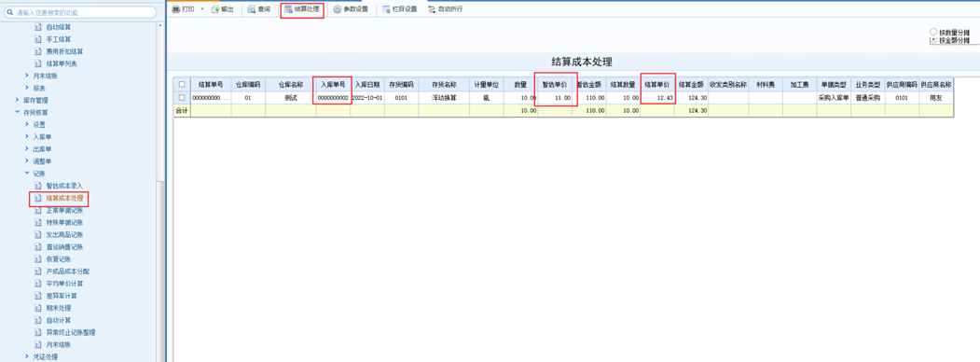The width and height of the screenshot is (980, 362).
Task: Open 手工结算 document icon in the tree
Action: pos(38,39)
